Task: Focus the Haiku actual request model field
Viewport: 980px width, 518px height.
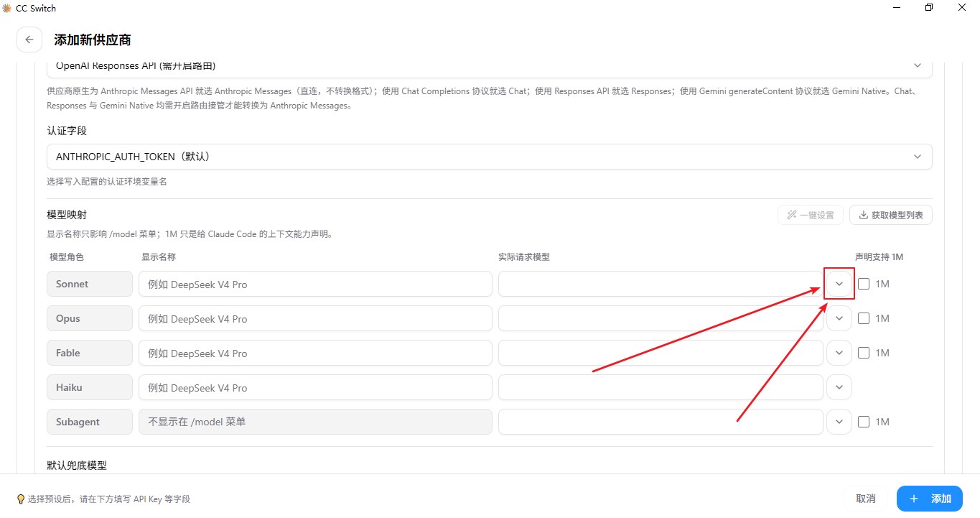Action: 661,387
